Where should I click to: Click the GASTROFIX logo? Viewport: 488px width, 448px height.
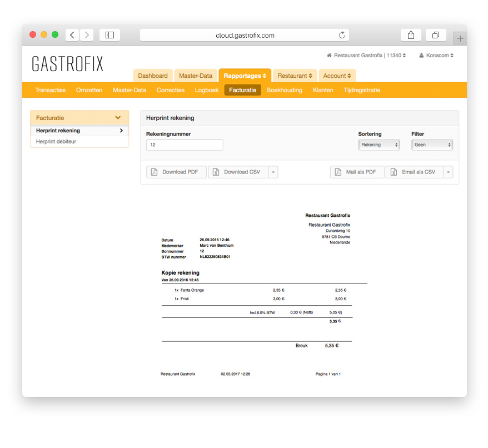67,64
